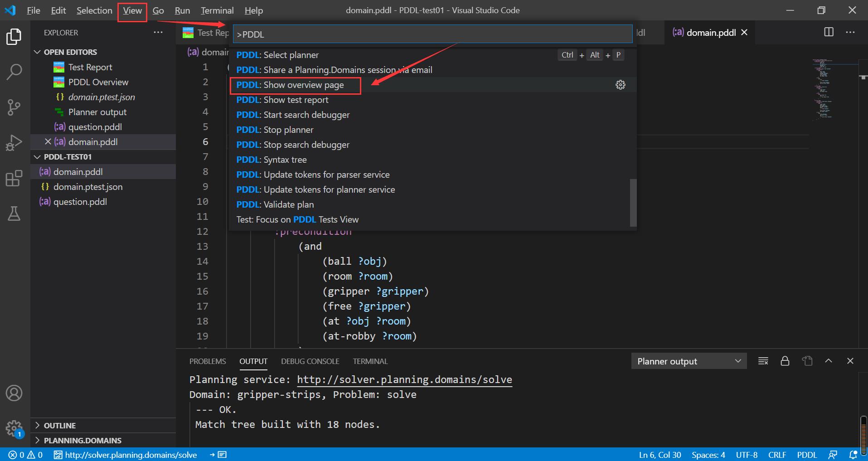Close domain.pddl in Open Editors list
868x461 pixels.
tap(48, 142)
